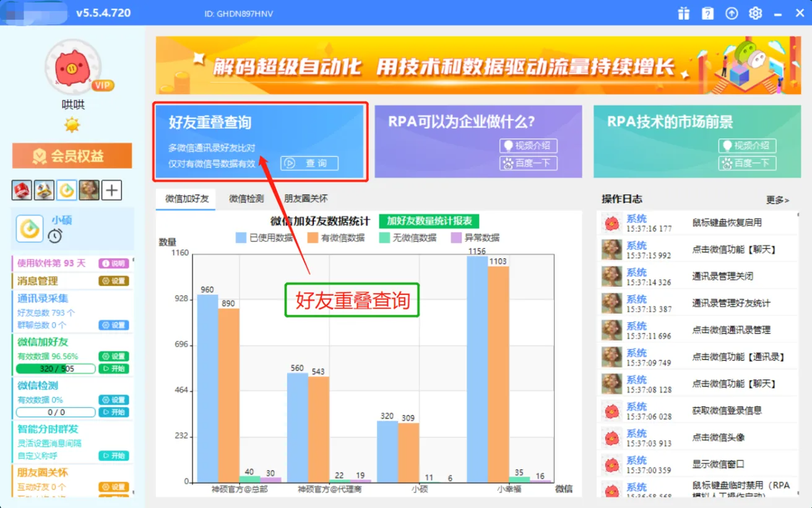This screenshot has width=812, height=508.
Task: Click the blue 已使用数据 legend swatch
Action: 241,237
